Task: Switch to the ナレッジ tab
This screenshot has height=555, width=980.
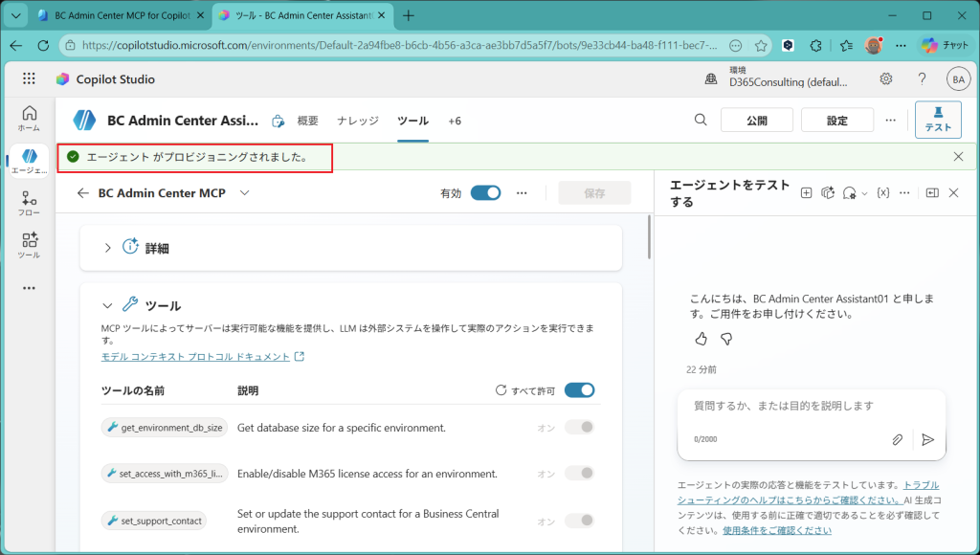Action: (x=358, y=121)
